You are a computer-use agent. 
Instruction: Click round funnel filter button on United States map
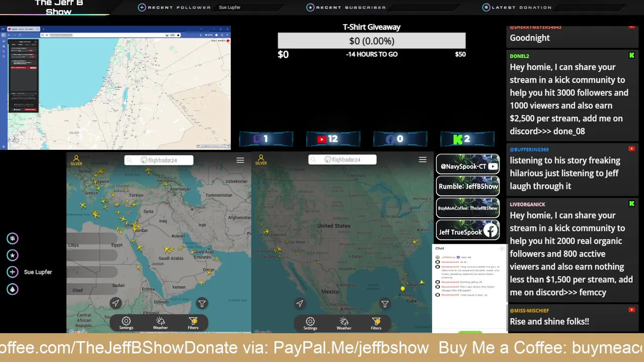click(385, 304)
